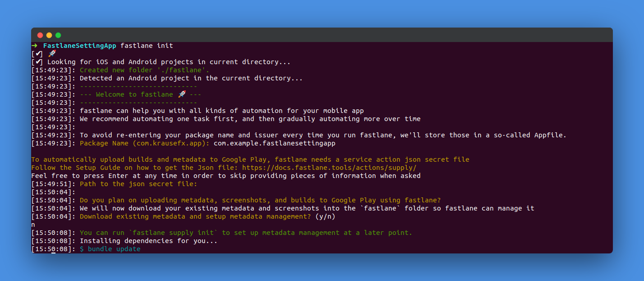Image resolution: width=644 pixels, height=281 pixels.
Task: Click the com.example.fastlanesettingapp package name
Action: coord(274,143)
